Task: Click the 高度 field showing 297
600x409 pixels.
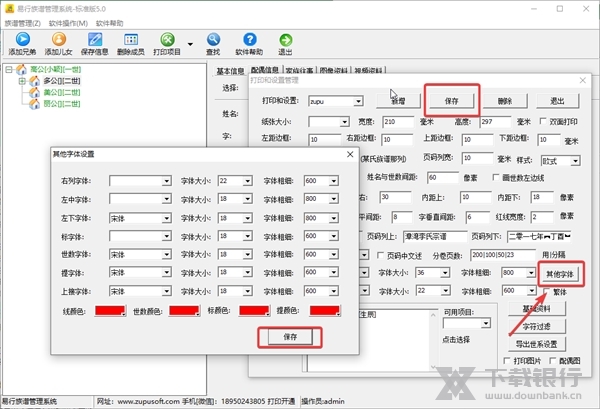Action: point(495,122)
